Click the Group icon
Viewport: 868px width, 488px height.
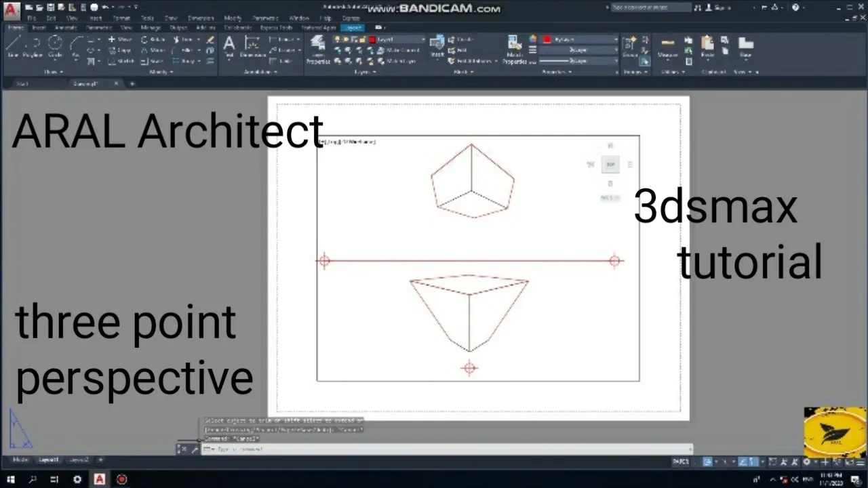(630, 46)
